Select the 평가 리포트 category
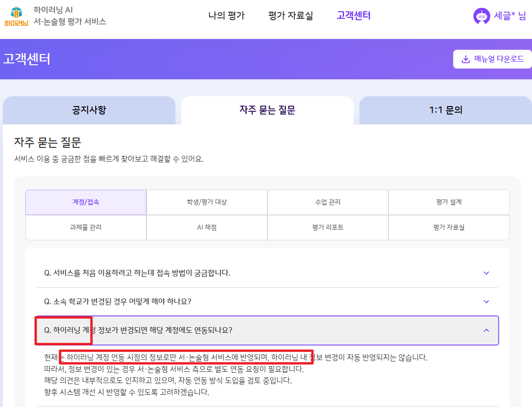The height and width of the screenshot is (407, 532). pos(328,227)
